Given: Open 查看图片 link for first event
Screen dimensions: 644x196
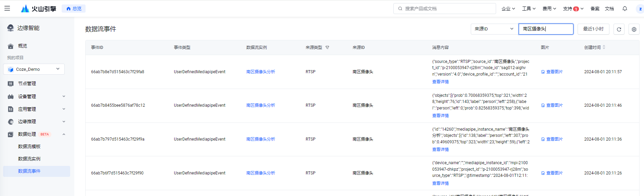Looking at the screenshot, I should 552,72.
